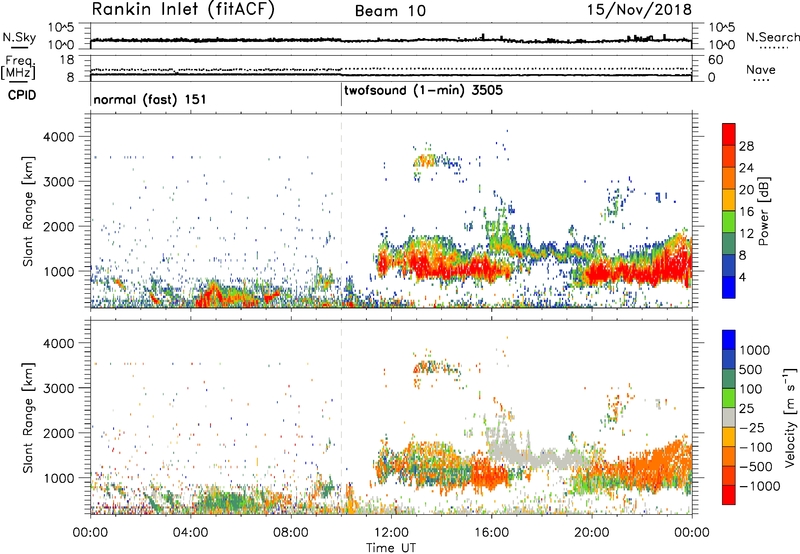Click the Slant Range label of velocity panel

28,418
